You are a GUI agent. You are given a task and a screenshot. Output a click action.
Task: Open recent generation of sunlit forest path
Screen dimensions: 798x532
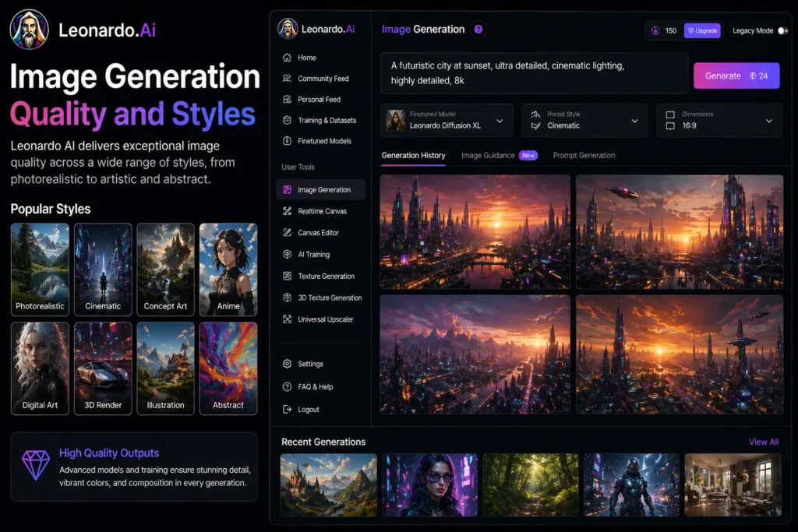click(530, 485)
